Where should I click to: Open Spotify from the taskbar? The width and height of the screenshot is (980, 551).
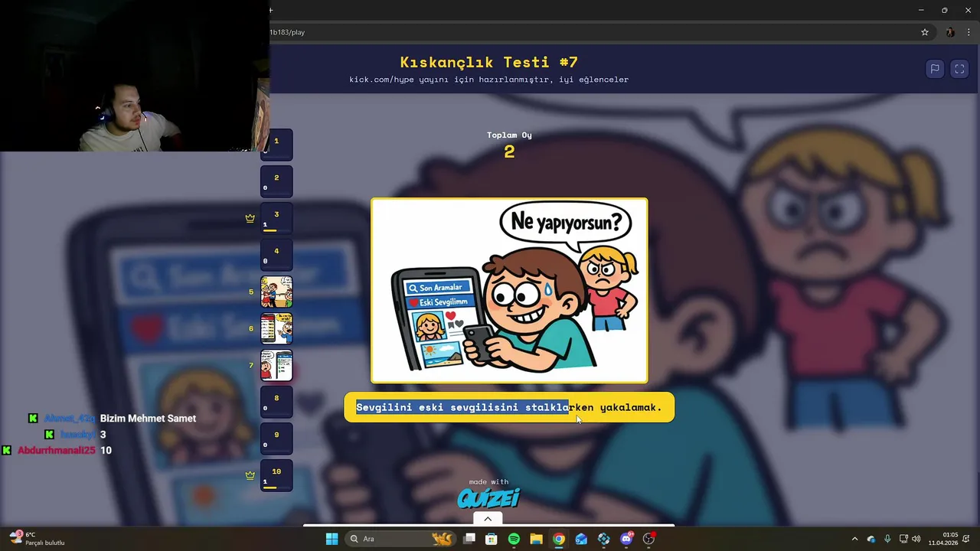point(514,539)
